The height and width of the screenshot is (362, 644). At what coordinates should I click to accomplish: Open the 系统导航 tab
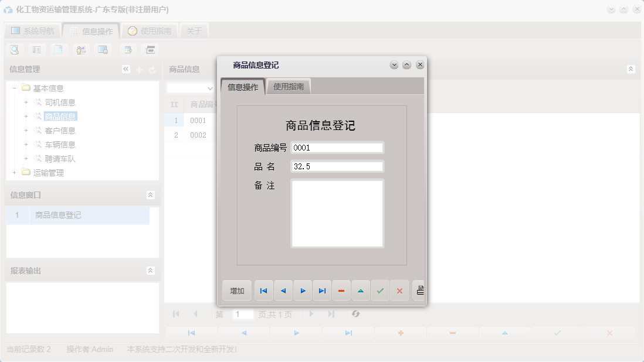[33, 30]
